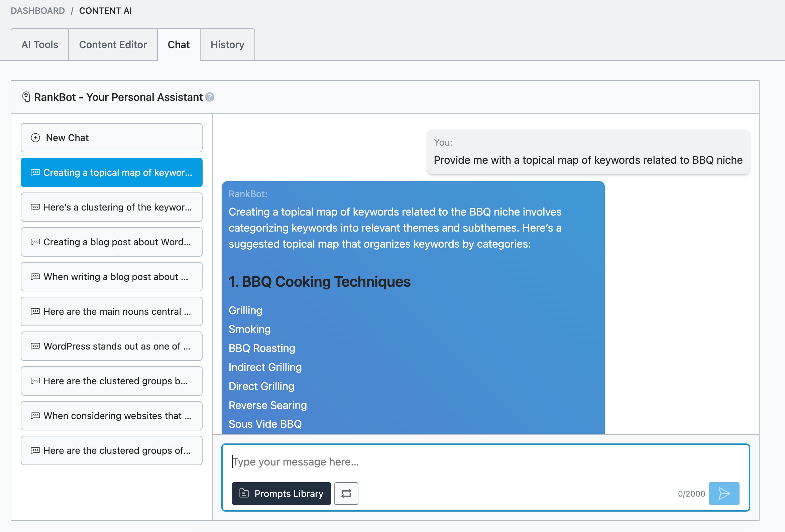The image size is (785, 532).
Task: Select the Chat tab
Action: [x=178, y=44]
